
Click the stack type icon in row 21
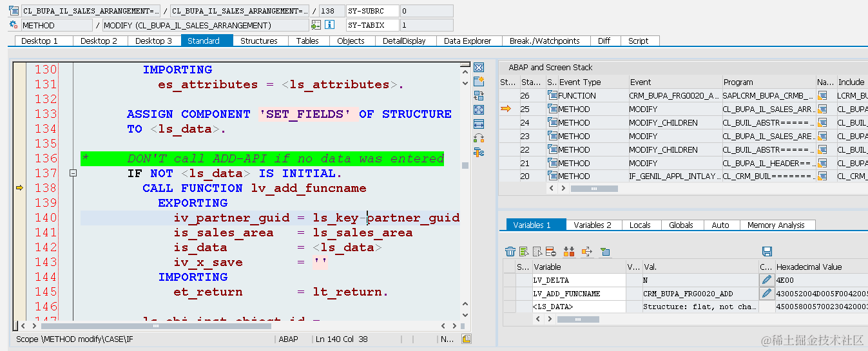coord(552,163)
